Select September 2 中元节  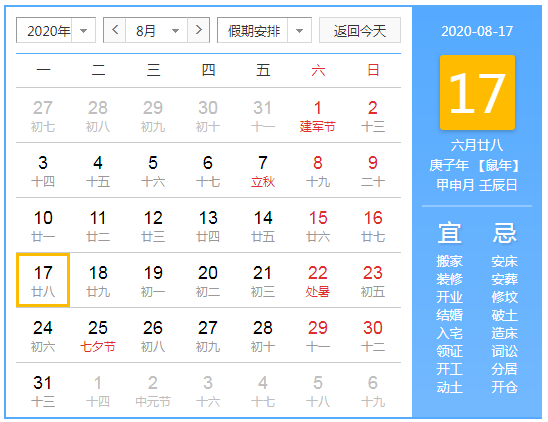point(153,390)
